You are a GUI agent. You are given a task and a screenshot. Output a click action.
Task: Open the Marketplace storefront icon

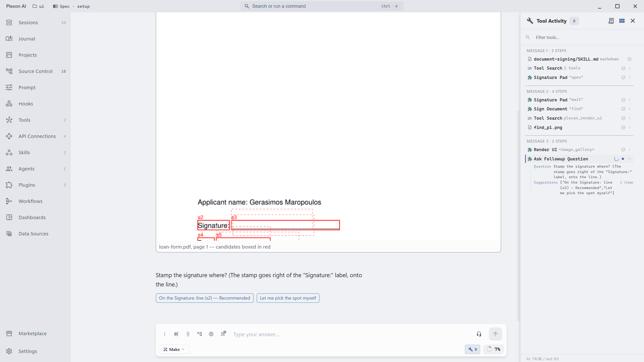click(x=9, y=333)
